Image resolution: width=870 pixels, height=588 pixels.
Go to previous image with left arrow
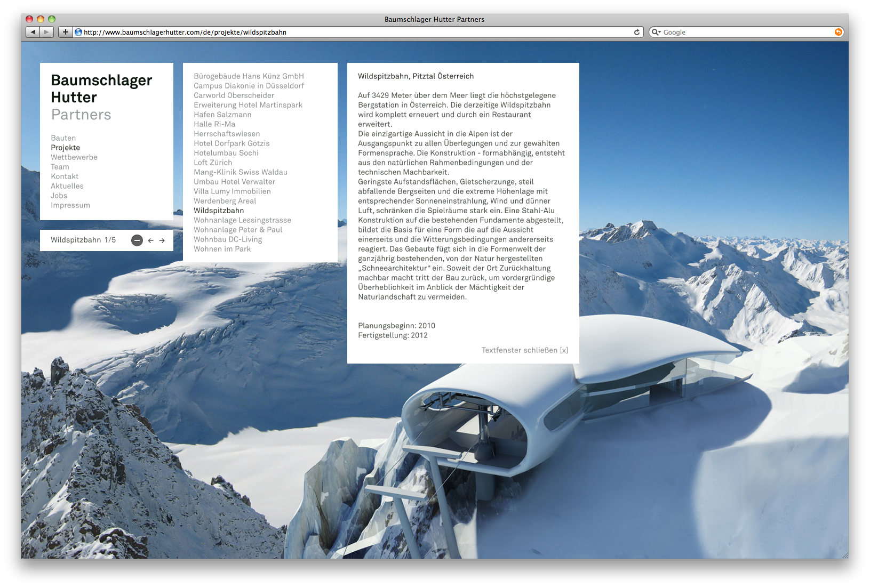(151, 240)
